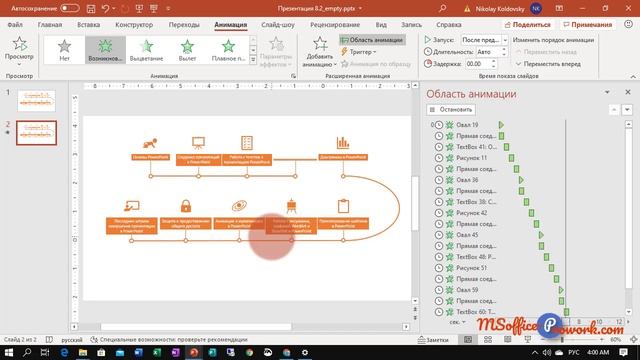
Task: Open the Settings gear on taskbar
Action: pos(305,352)
